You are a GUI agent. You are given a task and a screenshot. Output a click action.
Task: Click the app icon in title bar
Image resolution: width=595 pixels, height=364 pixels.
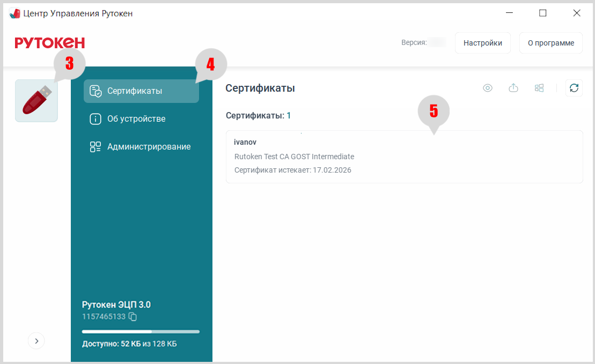pyautogui.click(x=14, y=13)
